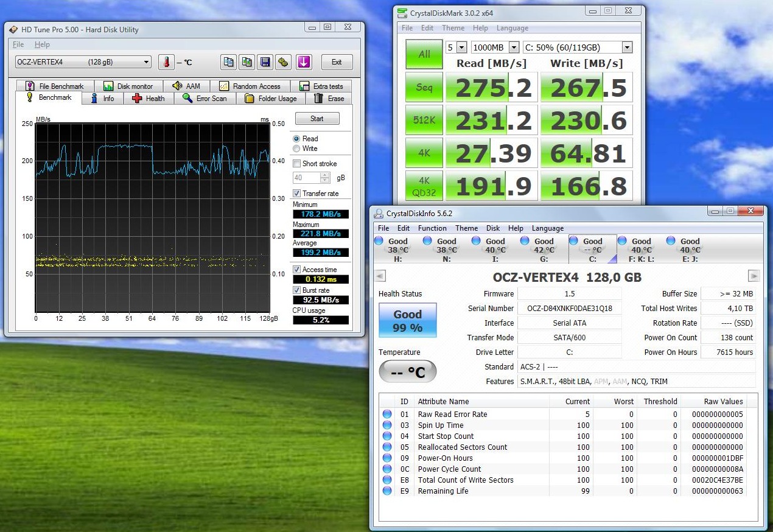Open the HD Tune File menu

18,44
